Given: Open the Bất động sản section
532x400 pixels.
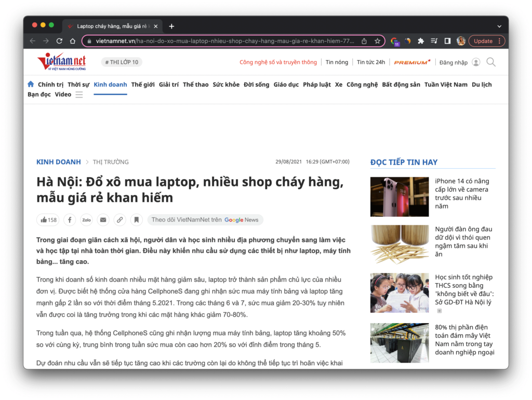Looking at the screenshot, I should click(x=401, y=85).
